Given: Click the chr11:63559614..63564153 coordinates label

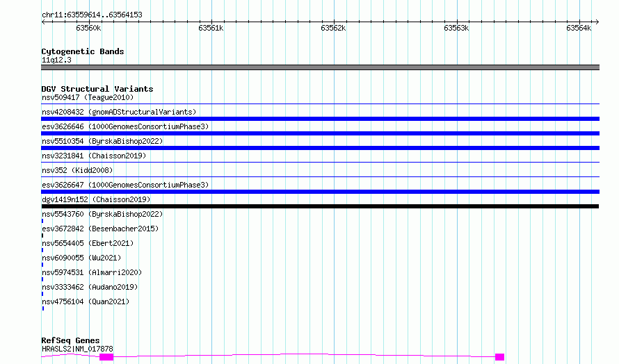Looking at the screenshot, I should [92, 15].
